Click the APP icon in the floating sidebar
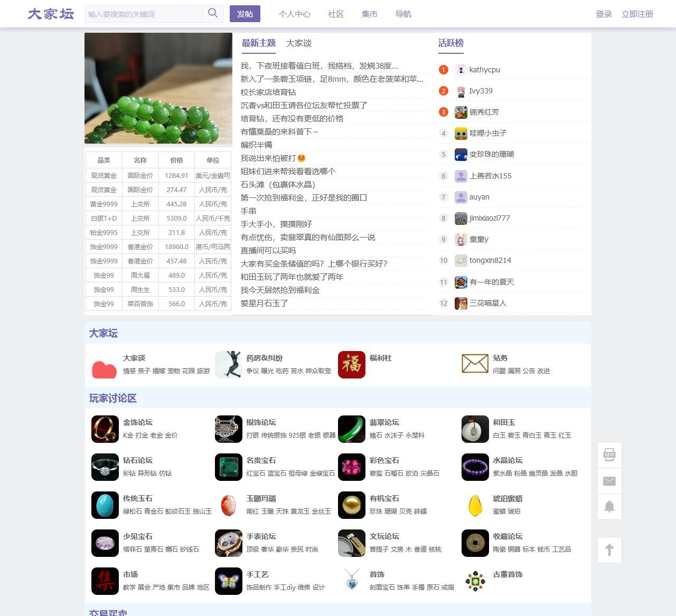The height and width of the screenshot is (616, 676). pyautogui.click(x=609, y=454)
